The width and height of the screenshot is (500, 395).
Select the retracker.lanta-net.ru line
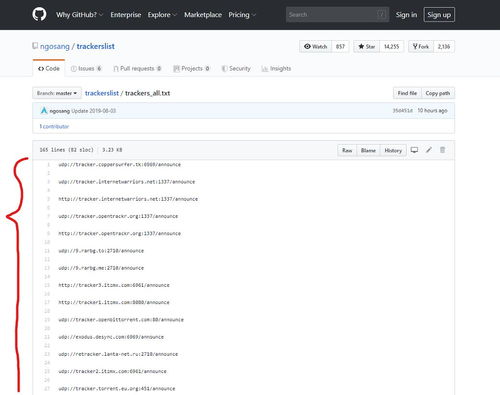click(x=118, y=354)
